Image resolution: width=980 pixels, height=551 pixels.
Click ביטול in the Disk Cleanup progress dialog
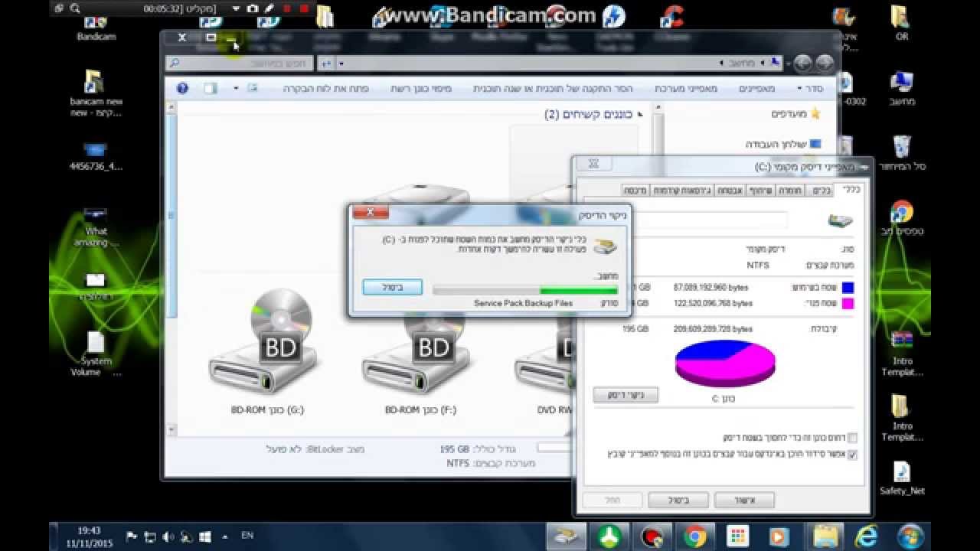(392, 287)
